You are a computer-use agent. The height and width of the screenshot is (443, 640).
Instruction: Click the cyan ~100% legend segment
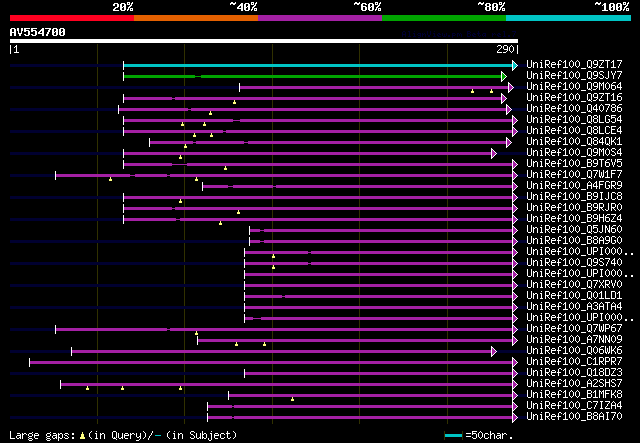(x=569, y=18)
